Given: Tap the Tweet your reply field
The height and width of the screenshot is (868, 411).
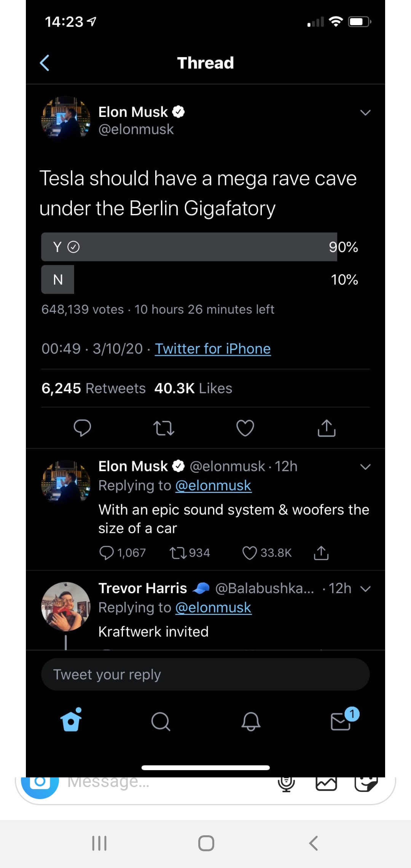Looking at the screenshot, I should 205,675.
